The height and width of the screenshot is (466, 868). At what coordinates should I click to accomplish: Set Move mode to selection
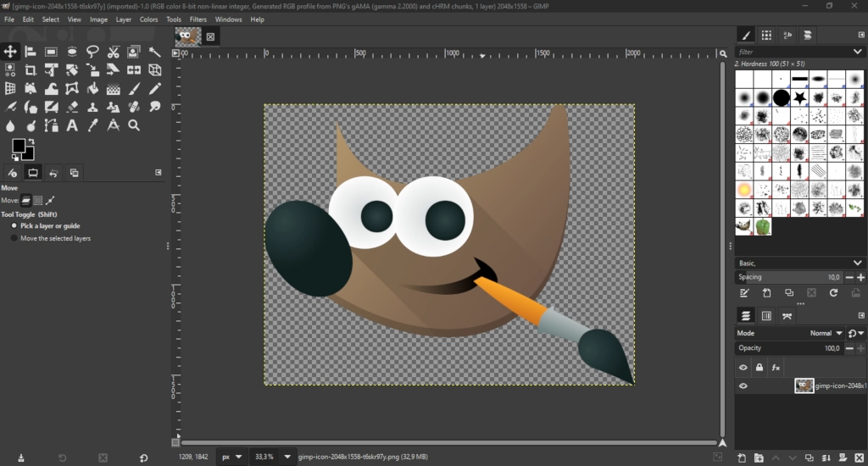[37, 200]
